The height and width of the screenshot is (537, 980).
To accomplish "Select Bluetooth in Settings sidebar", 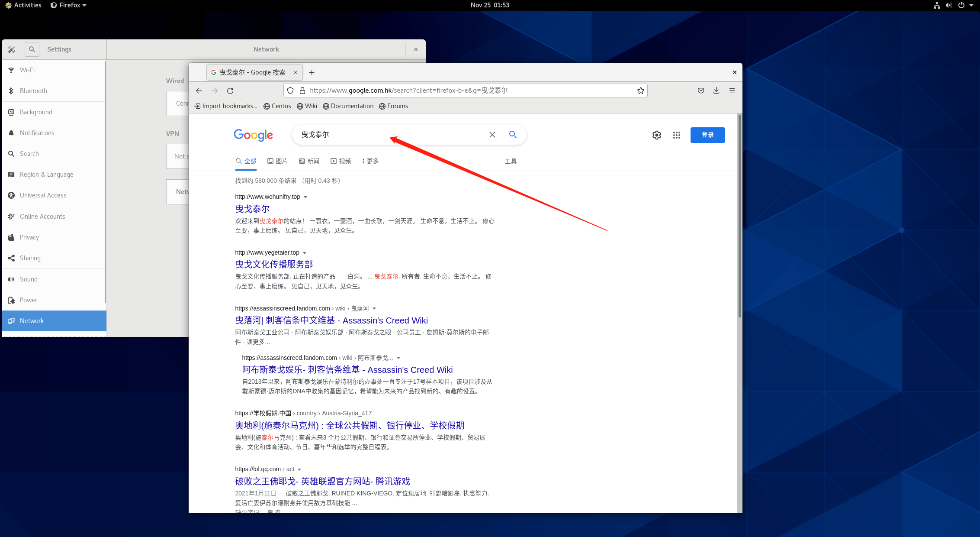I will (33, 91).
